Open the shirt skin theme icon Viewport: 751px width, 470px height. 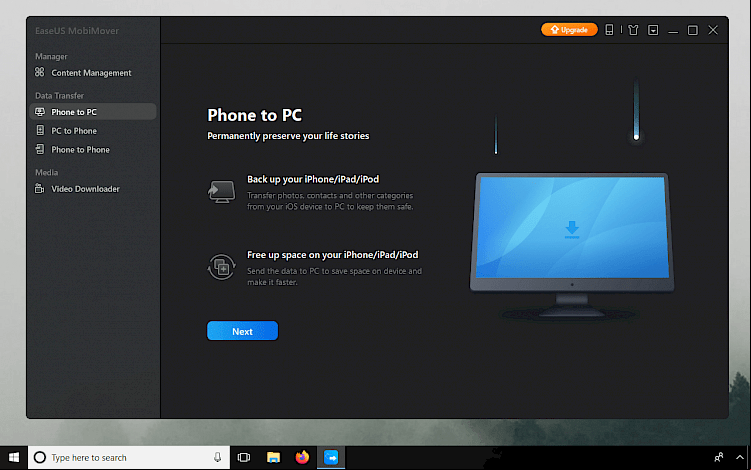[x=633, y=30]
